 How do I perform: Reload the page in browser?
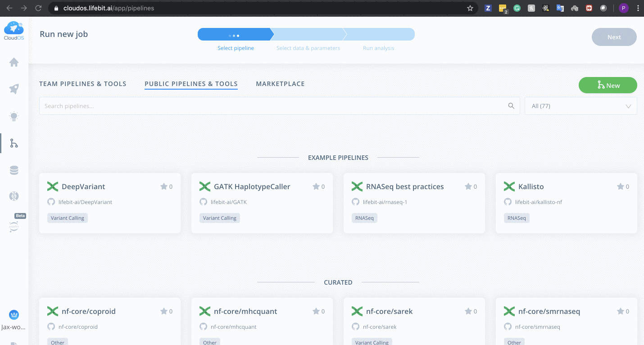click(x=38, y=8)
